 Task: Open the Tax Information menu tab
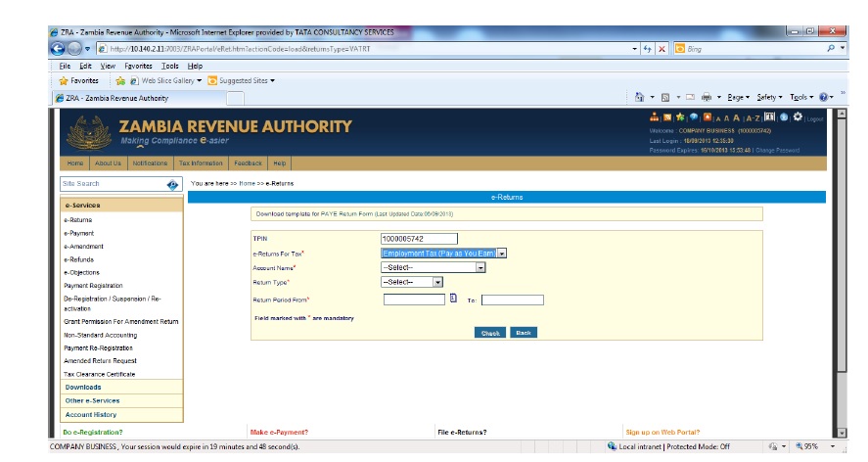click(201, 163)
